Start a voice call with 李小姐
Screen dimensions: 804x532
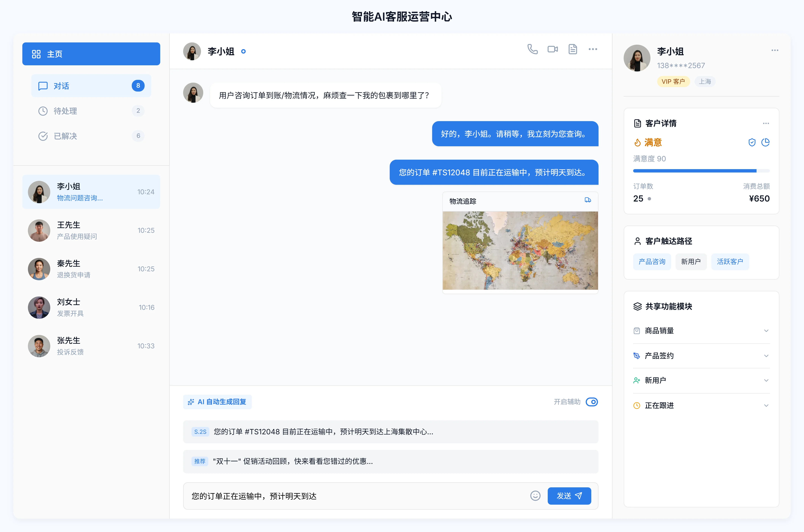[x=532, y=49]
